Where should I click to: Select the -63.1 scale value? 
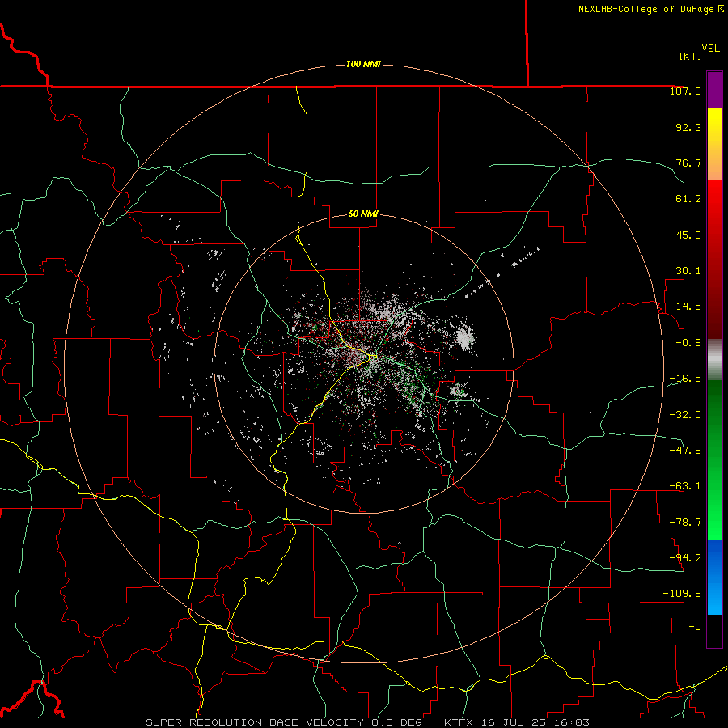[x=685, y=486]
